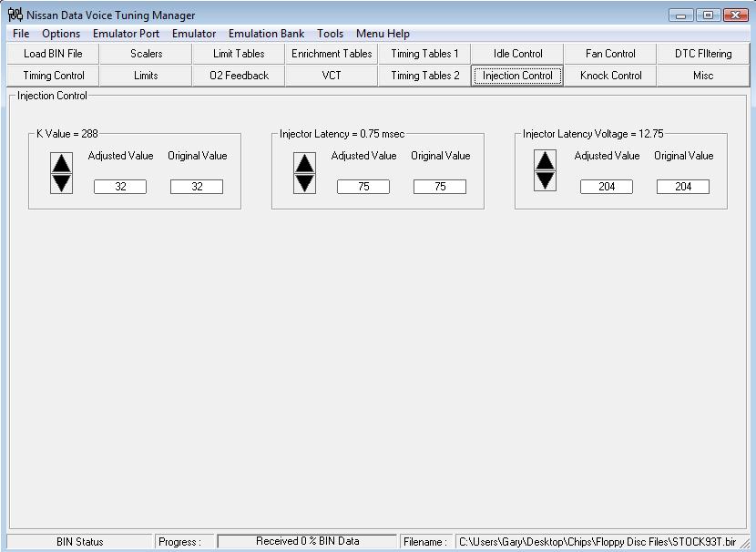Viewport: 756px width, 552px height.
Task: Select the DTC Filtering tab
Action: coord(702,54)
